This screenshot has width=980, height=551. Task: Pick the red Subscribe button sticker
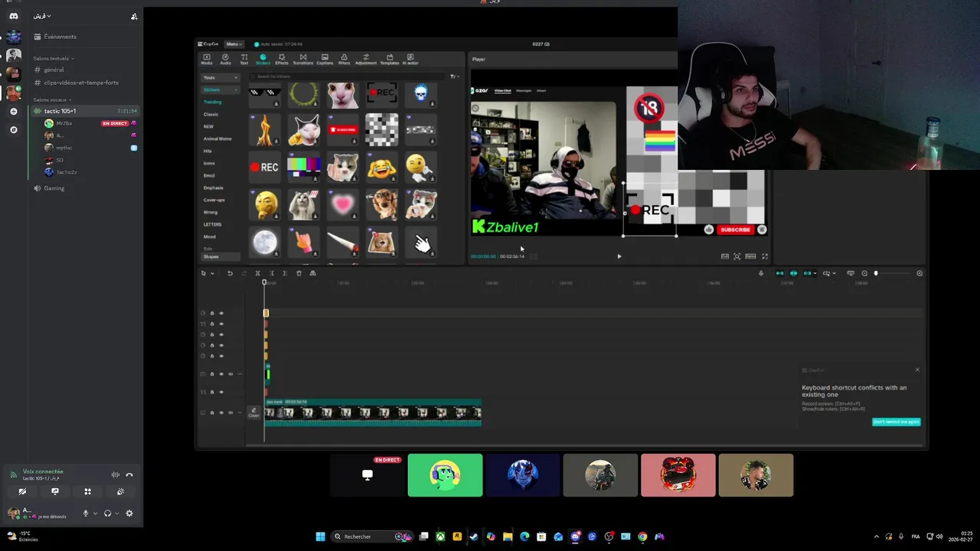coord(342,129)
